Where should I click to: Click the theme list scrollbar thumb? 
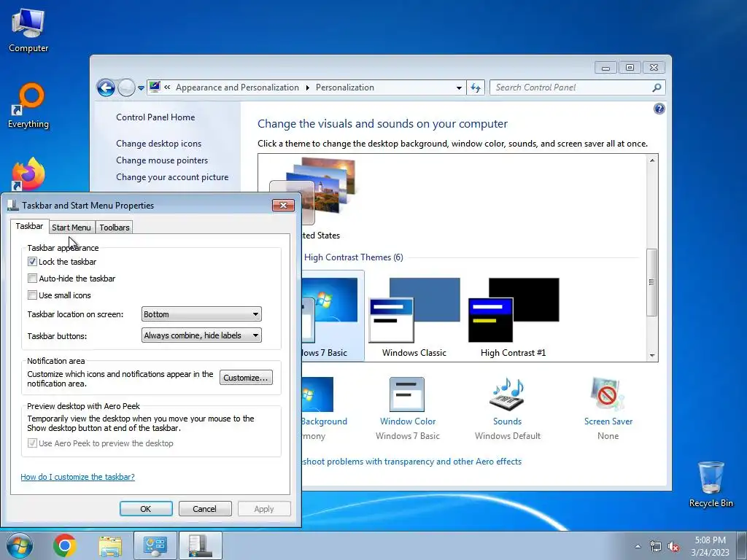[651, 282]
